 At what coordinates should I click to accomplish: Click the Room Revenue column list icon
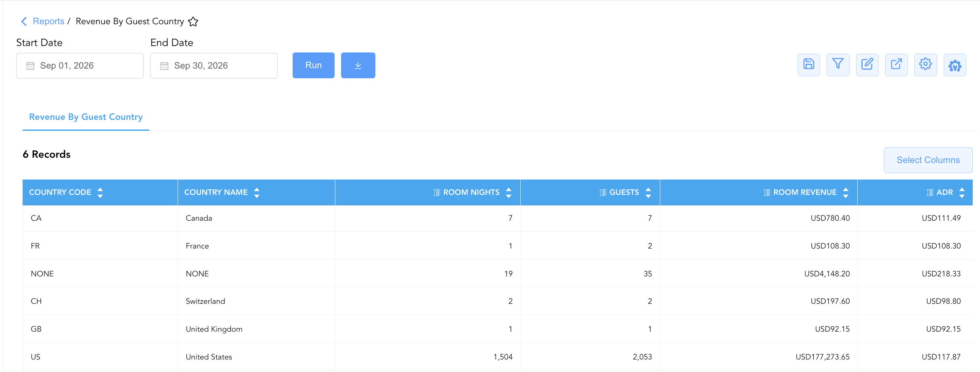[767, 192]
